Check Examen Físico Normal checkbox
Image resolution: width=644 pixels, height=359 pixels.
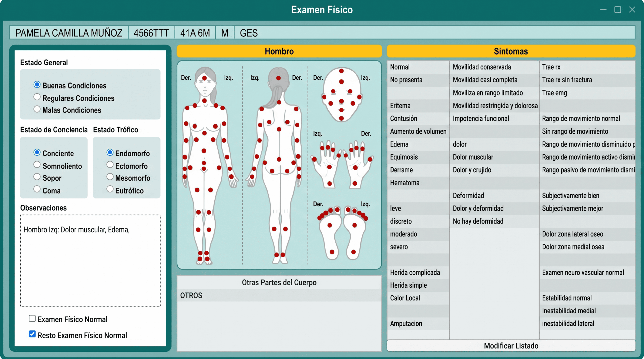tap(32, 319)
